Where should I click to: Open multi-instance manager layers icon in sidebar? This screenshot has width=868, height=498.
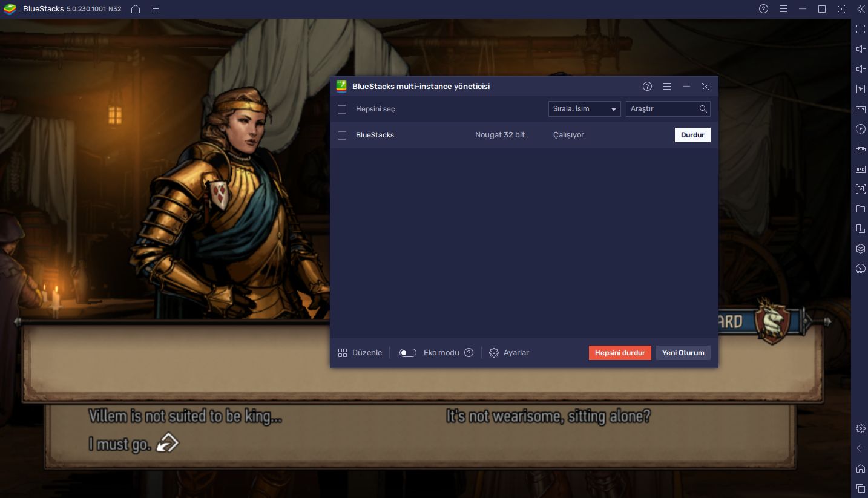pyautogui.click(x=861, y=249)
